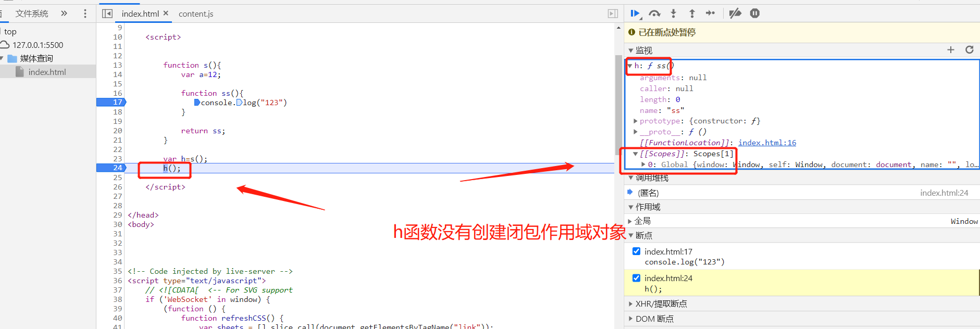Viewport: 980px width, 329px height.
Task: Toggle the file navigator sidebar
Action: click(107, 14)
